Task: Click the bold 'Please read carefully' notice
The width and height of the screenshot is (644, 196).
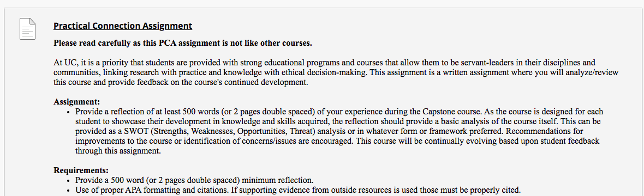Action: (x=183, y=43)
